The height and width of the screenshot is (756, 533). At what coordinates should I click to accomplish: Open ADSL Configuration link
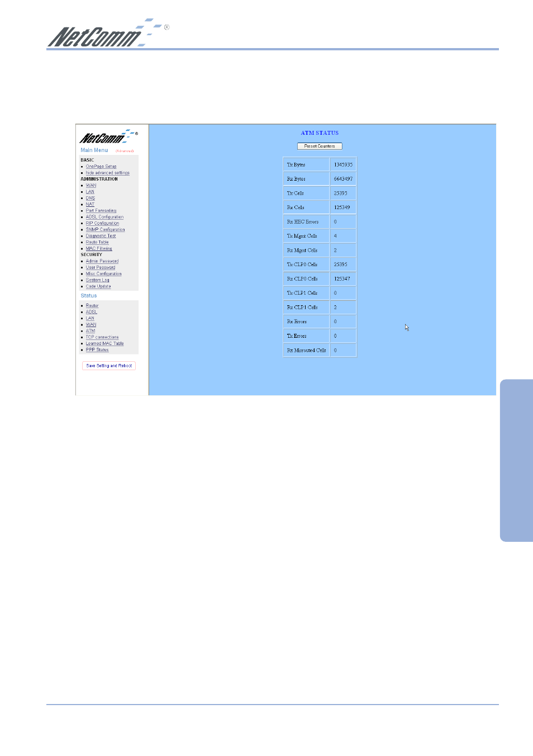(105, 217)
